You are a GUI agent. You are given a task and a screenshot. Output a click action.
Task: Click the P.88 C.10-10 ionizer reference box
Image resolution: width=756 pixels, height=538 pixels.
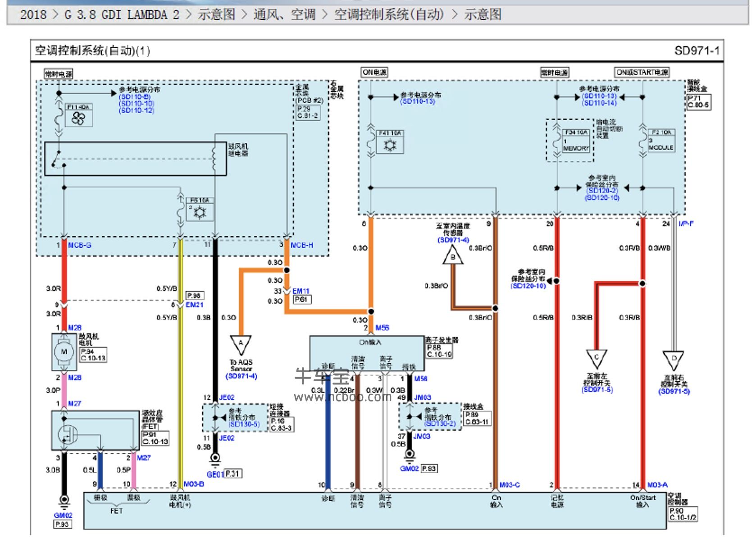pyautogui.click(x=439, y=351)
